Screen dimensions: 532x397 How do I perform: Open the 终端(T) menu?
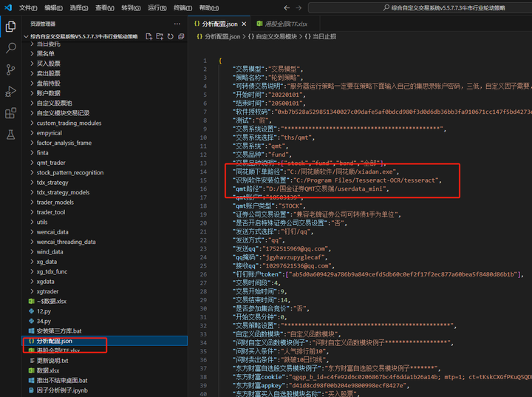coord(183,7)
